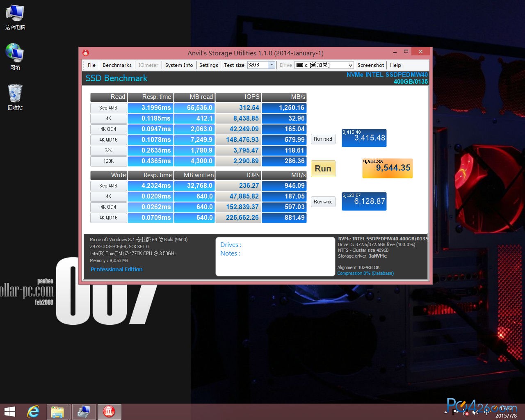Click the write 4K test button
Viewport: 525px width, 420px height.
[x=108, y=196]
